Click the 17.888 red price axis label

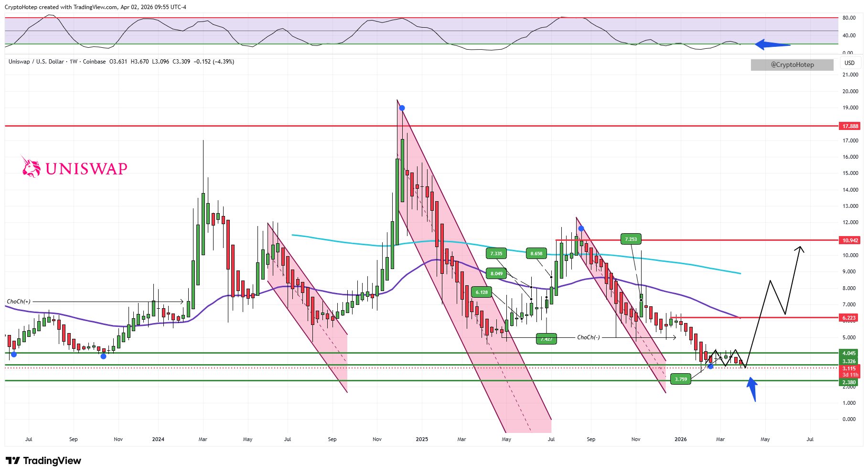tap(850, 126)
